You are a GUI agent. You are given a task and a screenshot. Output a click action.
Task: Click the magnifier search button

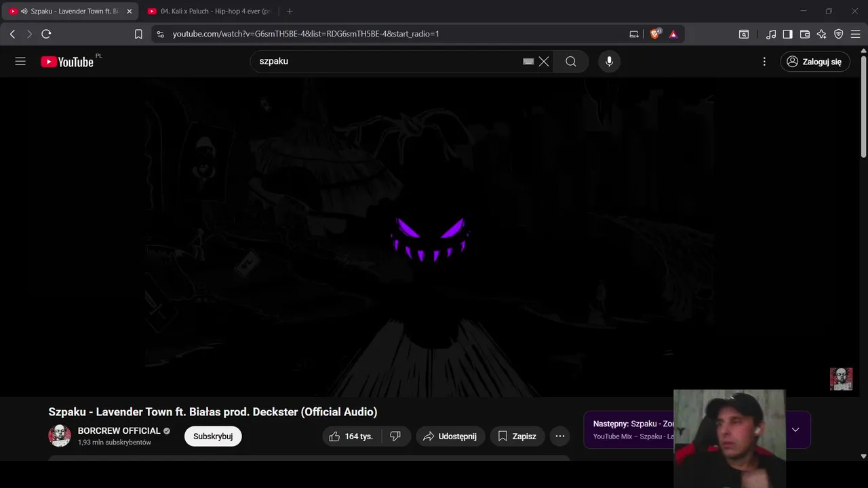click(571, 62)
